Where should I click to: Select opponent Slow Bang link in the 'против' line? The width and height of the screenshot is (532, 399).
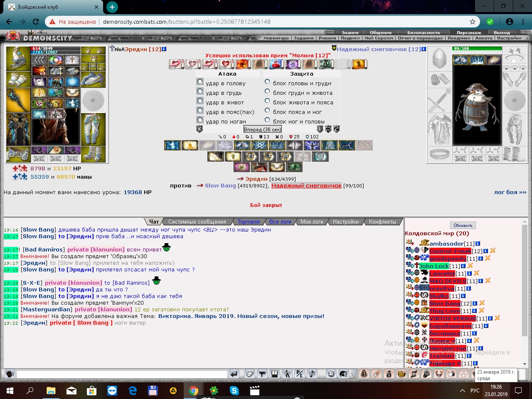(220, 185)
